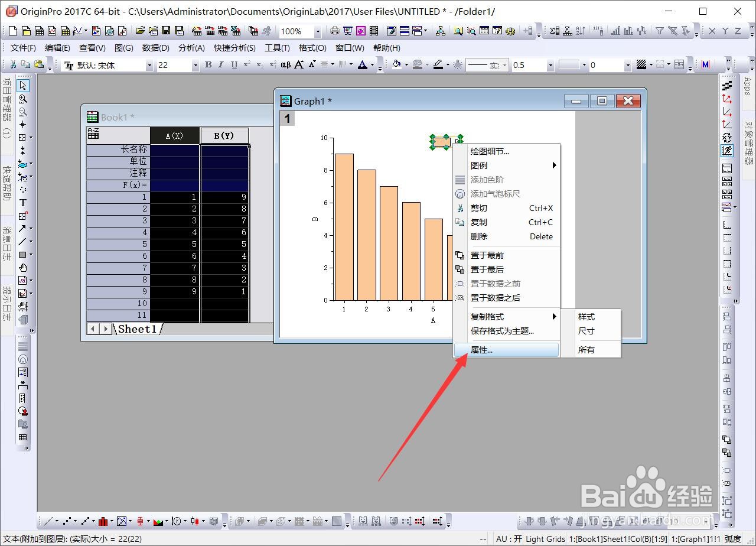
Task: Open the fill pattern hatch dropdown
Action: (x=652, y=65)
